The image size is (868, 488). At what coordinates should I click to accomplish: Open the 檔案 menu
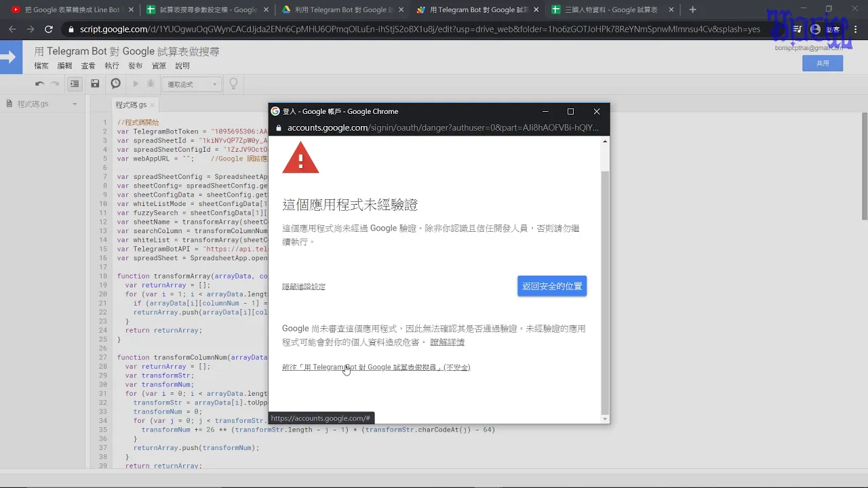(x=41, y=66)
